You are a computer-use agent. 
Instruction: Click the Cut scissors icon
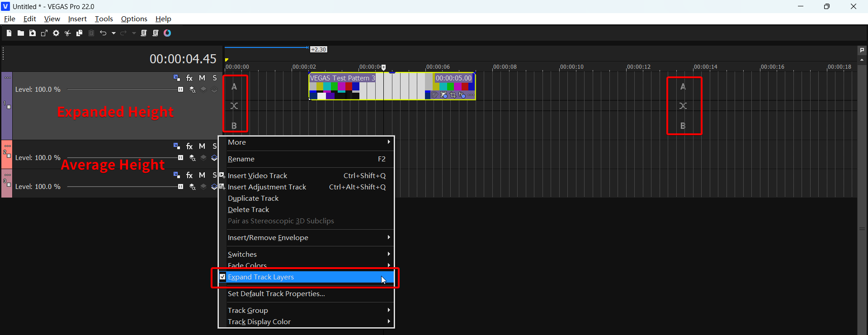pyautogui.click(x=68, y=33)
